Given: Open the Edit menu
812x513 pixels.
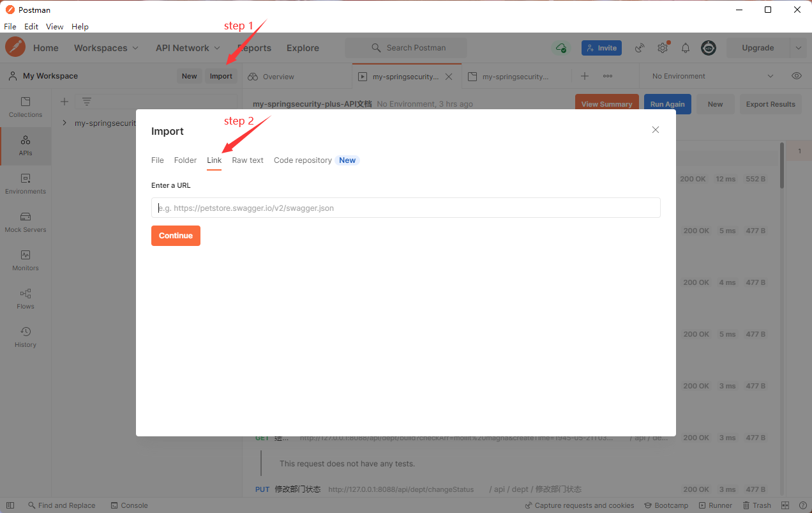Looking at the screenshot, I should pyautogui.click(x=31, y=27).
